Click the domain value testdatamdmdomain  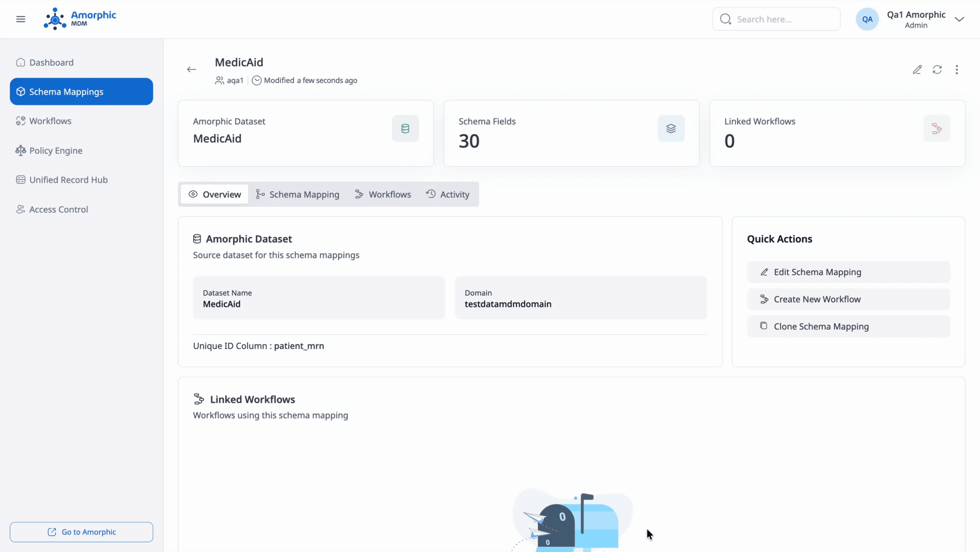point(508,304)
